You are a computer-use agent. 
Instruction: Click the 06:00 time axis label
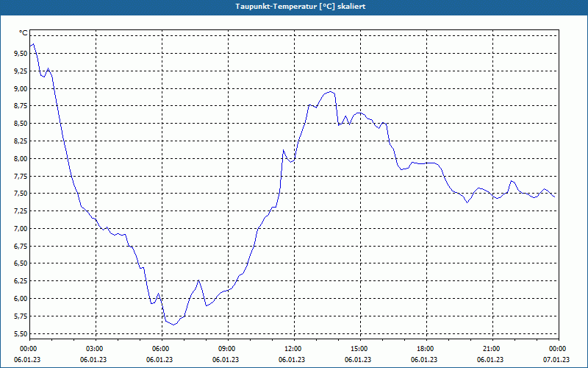coord(162,349)
